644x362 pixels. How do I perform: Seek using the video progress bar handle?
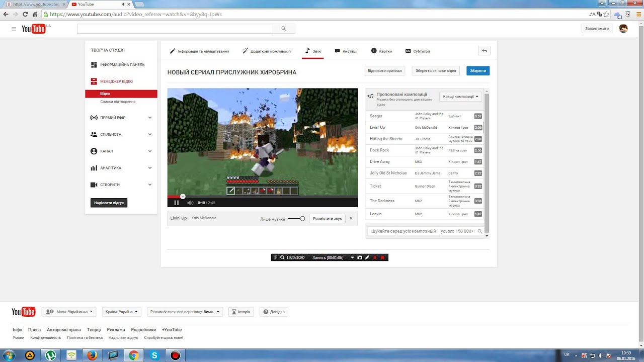(x=183, y=197)
